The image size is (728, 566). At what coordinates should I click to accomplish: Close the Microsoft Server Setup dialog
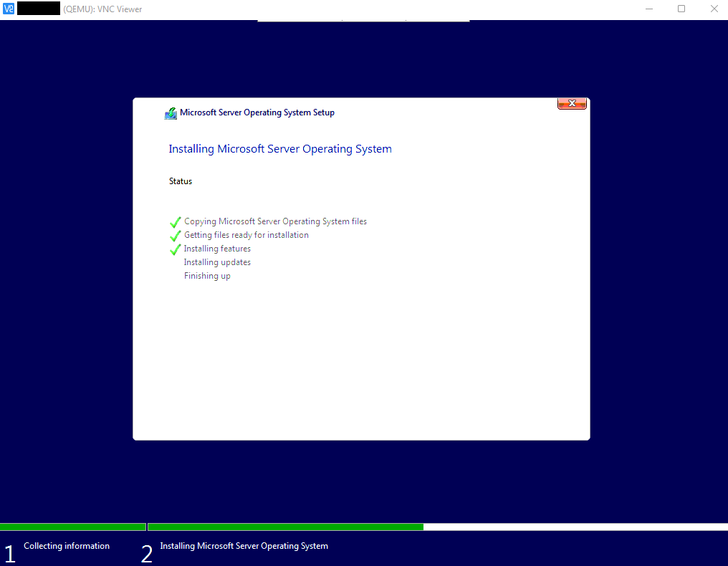(x=572, y=103)
